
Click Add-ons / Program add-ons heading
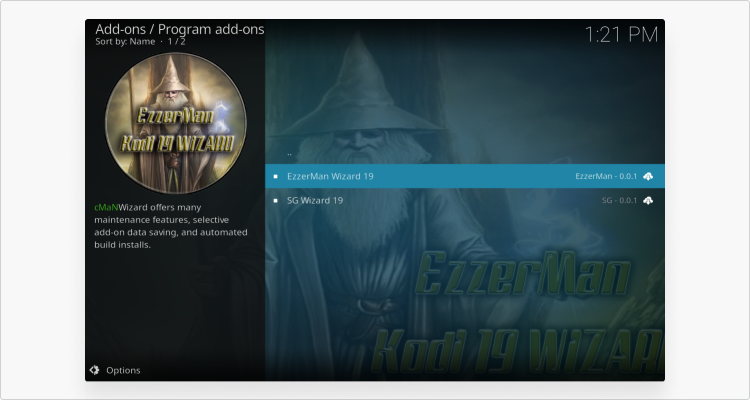(179, 29)
